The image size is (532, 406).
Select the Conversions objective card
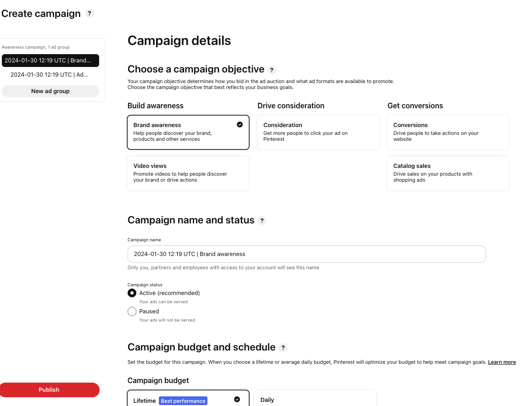pos(448,132)
